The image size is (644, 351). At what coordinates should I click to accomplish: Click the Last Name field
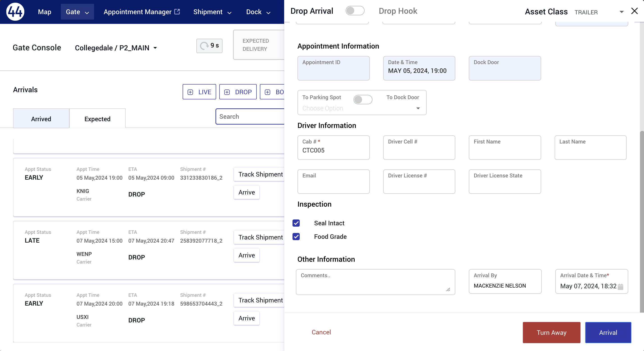click(x=590, y=147)
